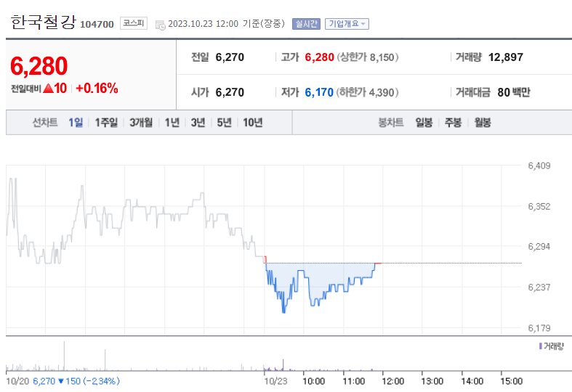Show the 3년 line chart
The image size is (572, 392).
pos(198,123)
